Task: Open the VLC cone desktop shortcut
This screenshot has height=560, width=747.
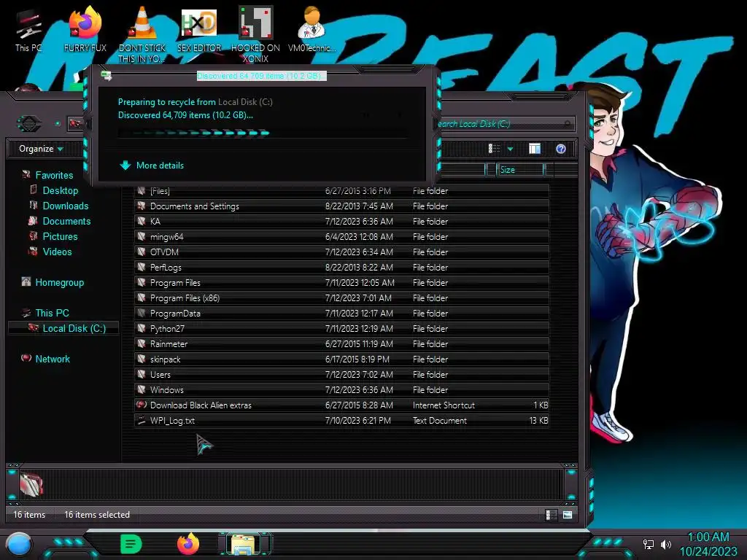Action: click(x=142, y=34)
